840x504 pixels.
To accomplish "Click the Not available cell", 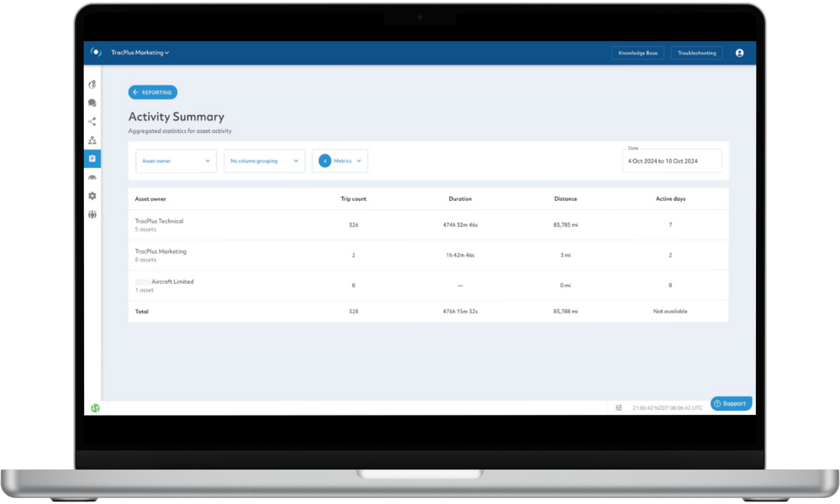I will tap(670, 311).
